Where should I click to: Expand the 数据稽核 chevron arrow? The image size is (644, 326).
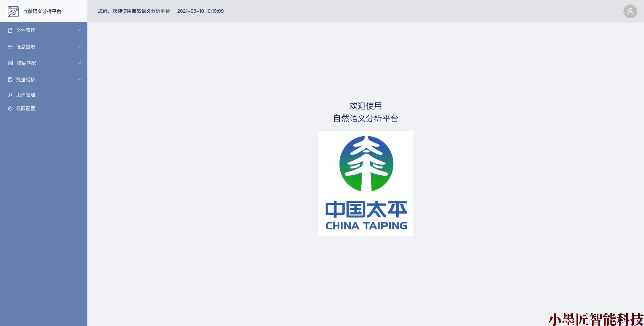(80, 80)
